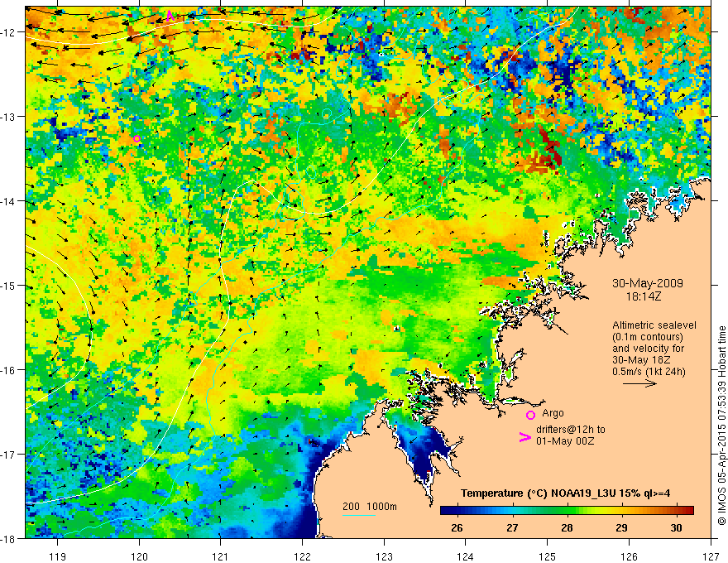Click the 'Temperature (°C) NOAA19_L3U 15% ql>=4' title

pyautogui.click(x=565, y=493)
